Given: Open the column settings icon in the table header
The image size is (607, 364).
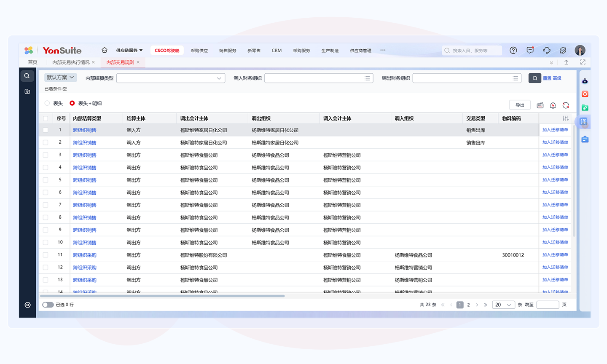Looking at the screenshot, I should point(566,118).
